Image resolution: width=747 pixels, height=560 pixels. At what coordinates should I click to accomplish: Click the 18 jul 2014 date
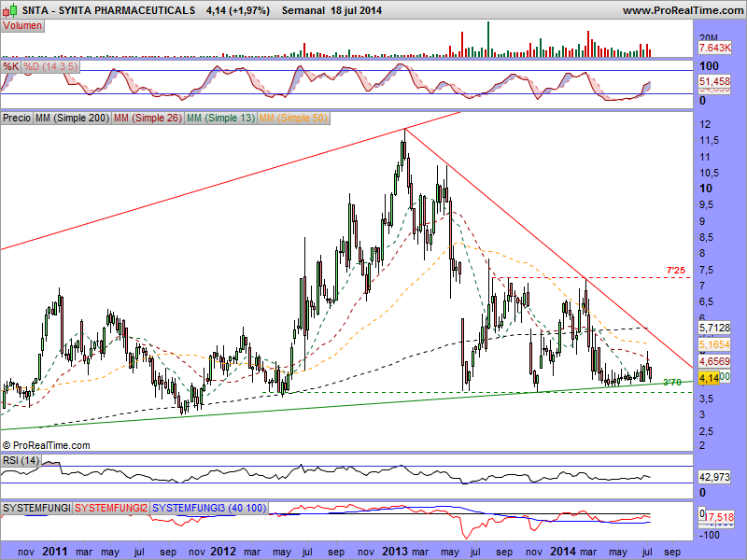pyautogui.click(x=357, y=10)
